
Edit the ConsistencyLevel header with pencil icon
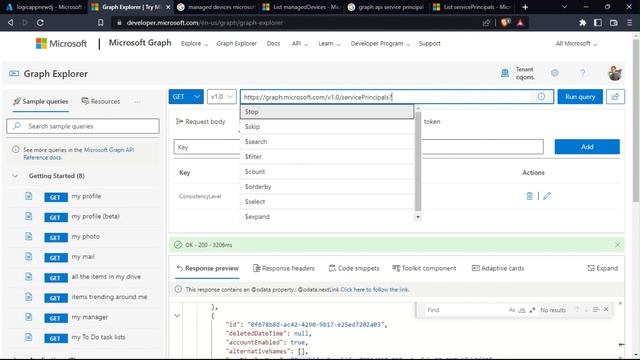(x=547, y=196)
